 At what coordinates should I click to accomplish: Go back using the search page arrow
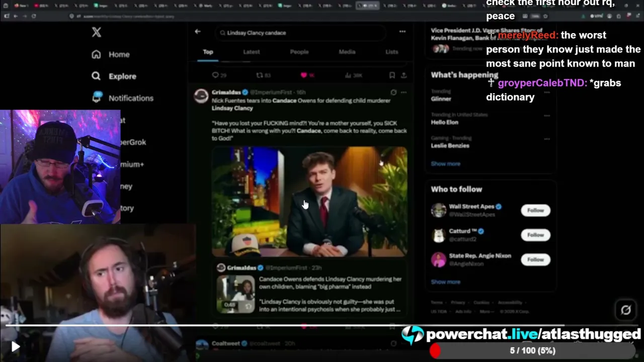coord(198,32)
